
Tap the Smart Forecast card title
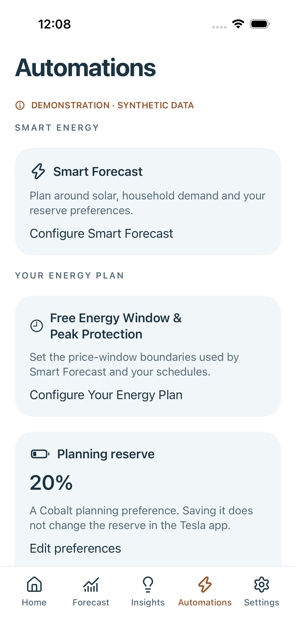tap(98, 171)
